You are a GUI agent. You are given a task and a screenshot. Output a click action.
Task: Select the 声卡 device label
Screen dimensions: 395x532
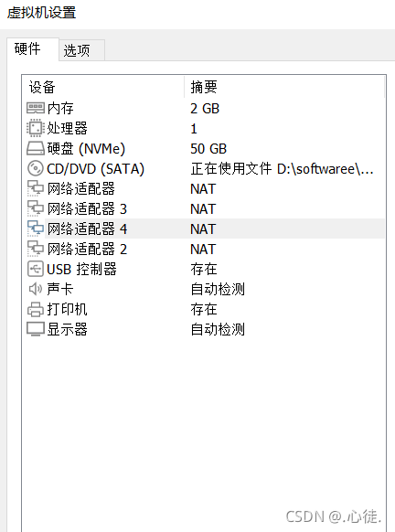tap(60, 289)
